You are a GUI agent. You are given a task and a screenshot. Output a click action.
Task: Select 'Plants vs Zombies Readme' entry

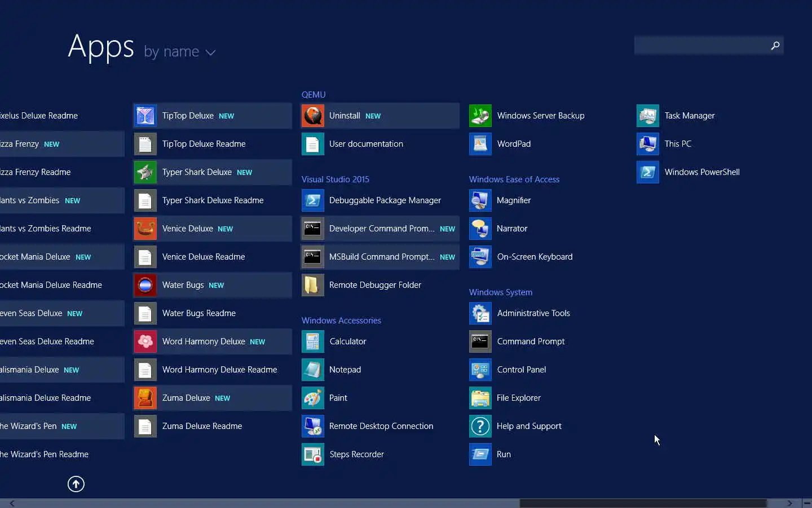coord(62,229)
